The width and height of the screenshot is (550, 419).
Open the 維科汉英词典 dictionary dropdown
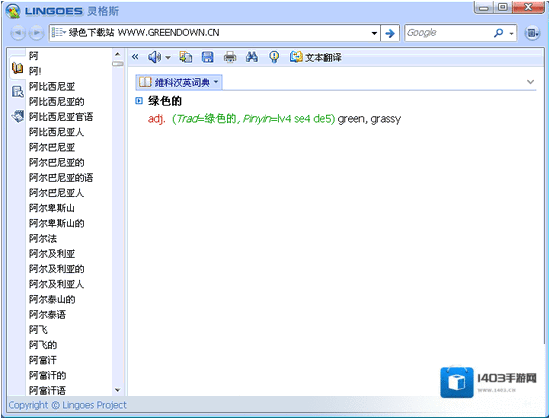tap(179, 82)
